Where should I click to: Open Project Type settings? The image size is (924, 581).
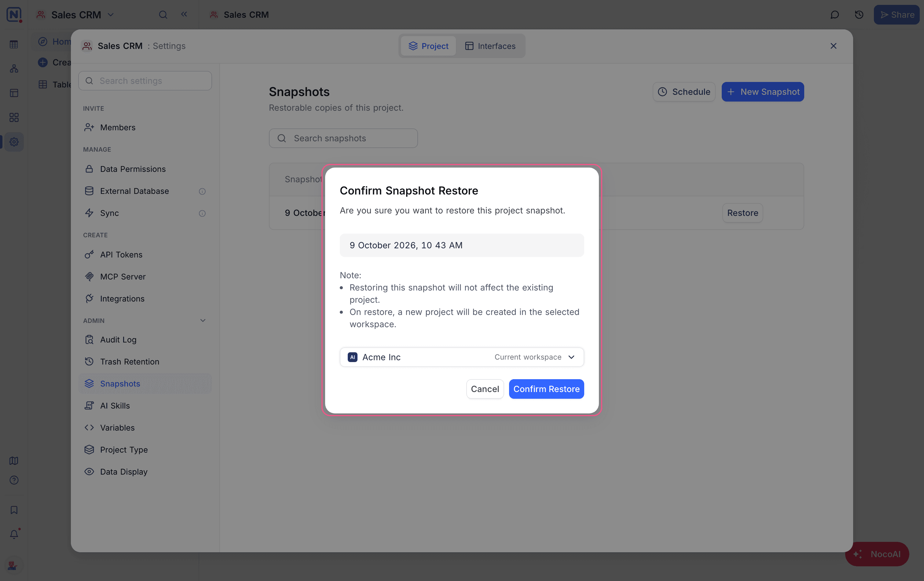point(145,449)
